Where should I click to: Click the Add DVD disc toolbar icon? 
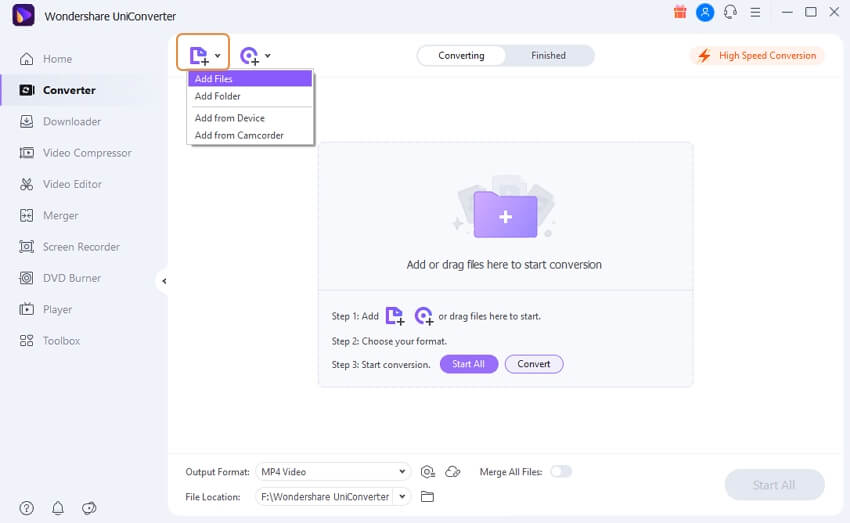click(x=249, y=55)
